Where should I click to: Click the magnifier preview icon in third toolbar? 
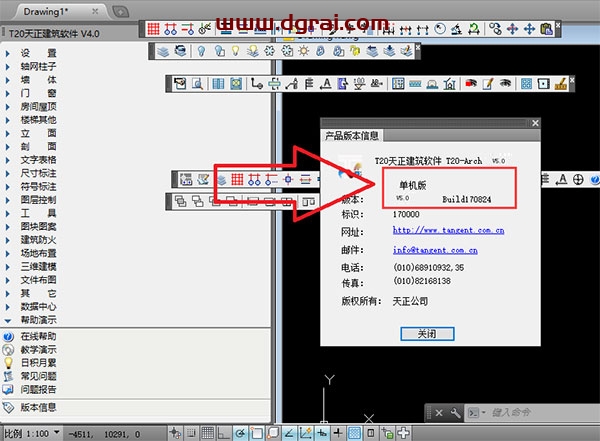(198, 84)
